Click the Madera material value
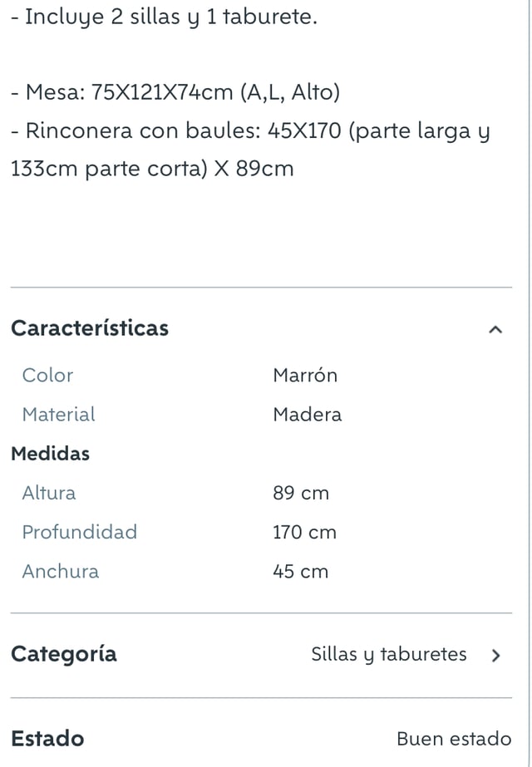Image resolution: width=532 pixels, height=767 pixels. click(x=308, y=415)
